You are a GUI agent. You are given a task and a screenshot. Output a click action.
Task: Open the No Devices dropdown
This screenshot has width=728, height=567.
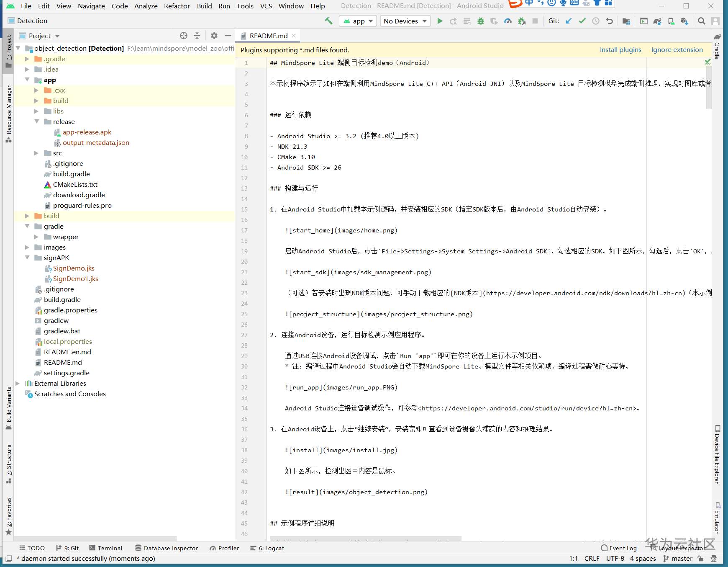click(405, 21)
